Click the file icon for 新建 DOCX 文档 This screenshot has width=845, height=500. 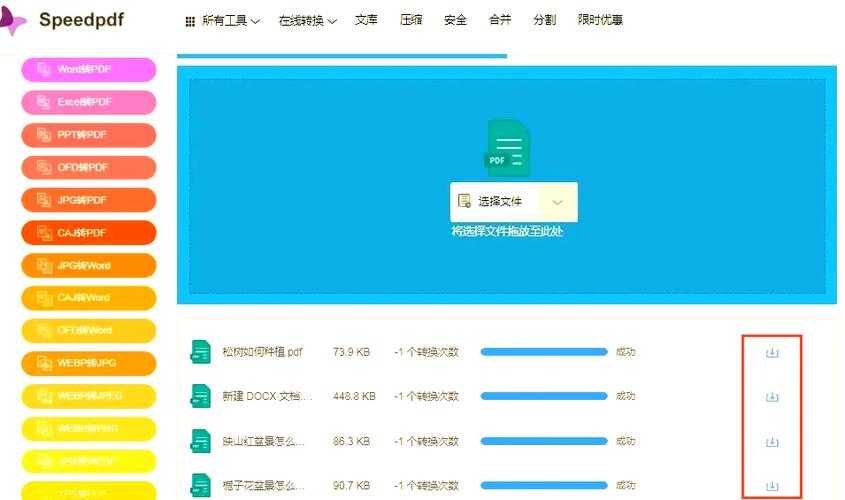coord(200,396)
